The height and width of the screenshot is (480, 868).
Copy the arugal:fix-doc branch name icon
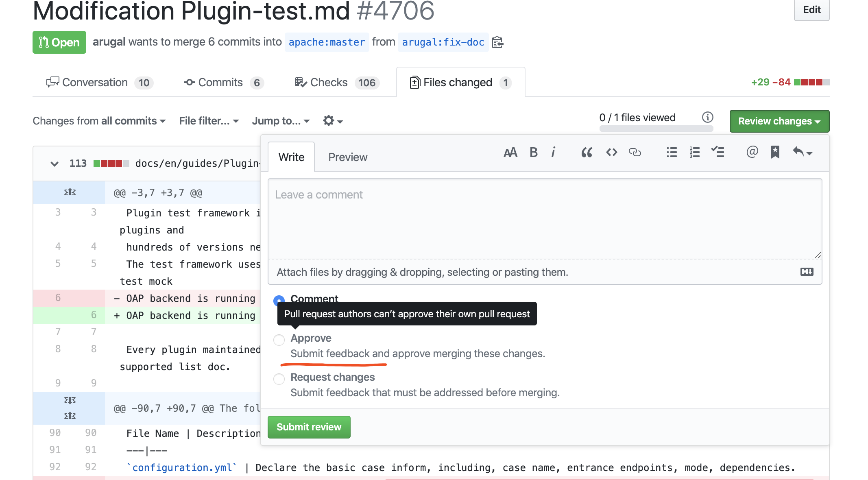[x=497, y=42]
